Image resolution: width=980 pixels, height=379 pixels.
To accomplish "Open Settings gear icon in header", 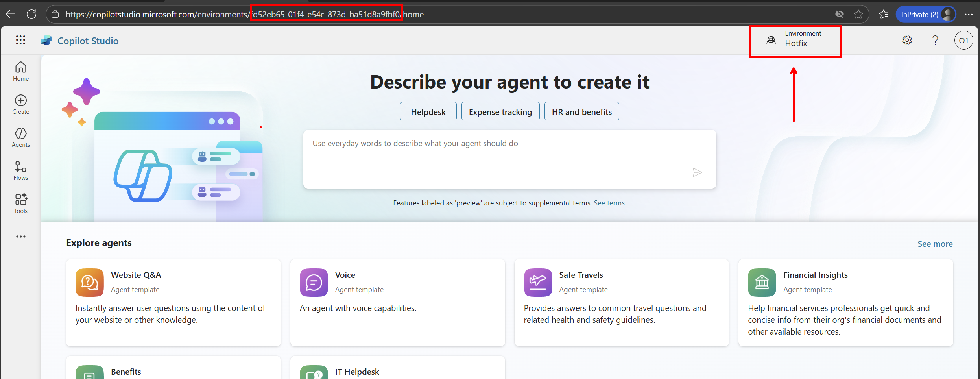I will [907, 40].
